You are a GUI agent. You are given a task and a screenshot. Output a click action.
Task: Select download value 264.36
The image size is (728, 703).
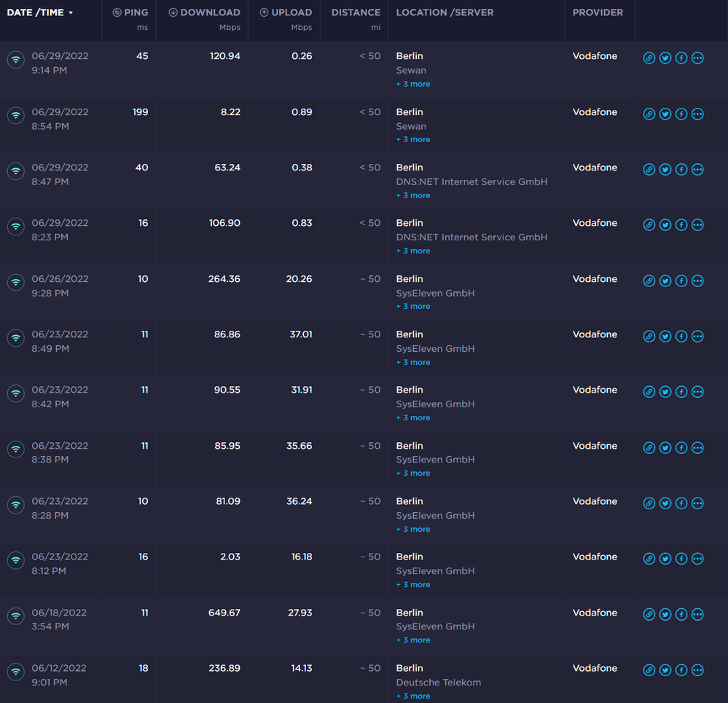click(224, 279)
